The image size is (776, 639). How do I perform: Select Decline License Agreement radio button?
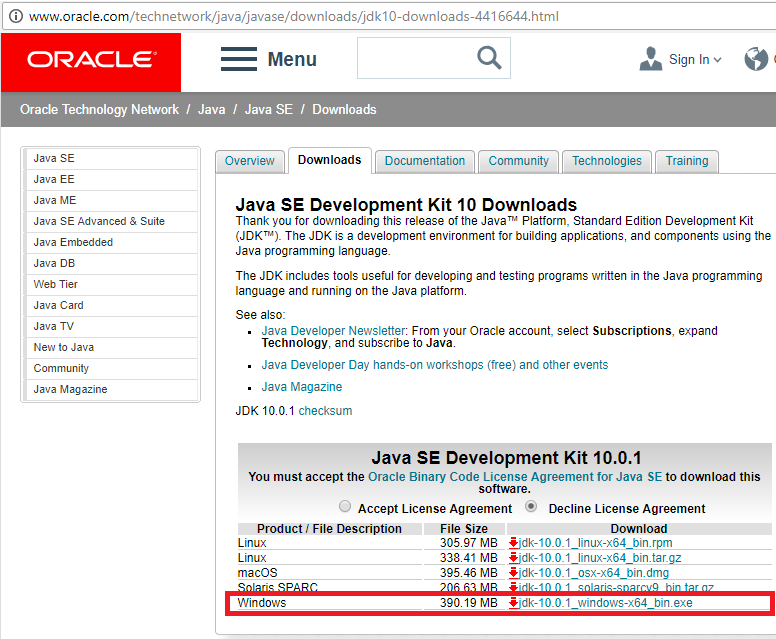pos(531,507)
